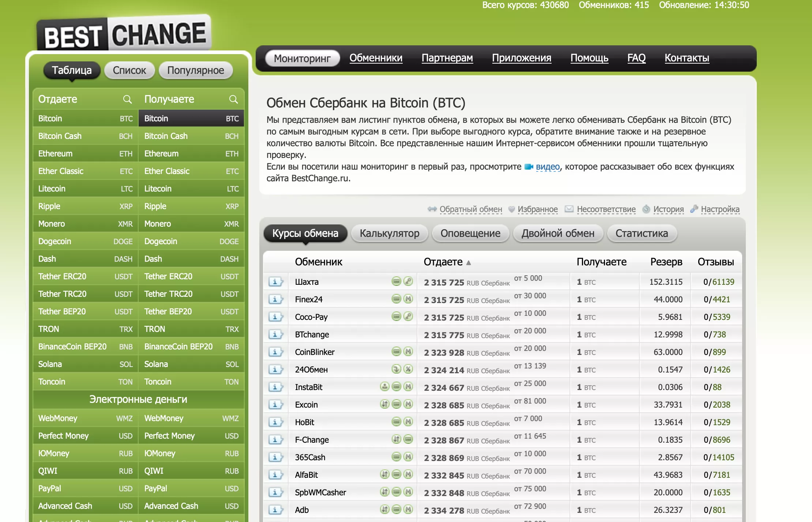The width and height of the screenshot is (812, 522).
Task: Open Контакты in main navigation
Action: [687, 58]
